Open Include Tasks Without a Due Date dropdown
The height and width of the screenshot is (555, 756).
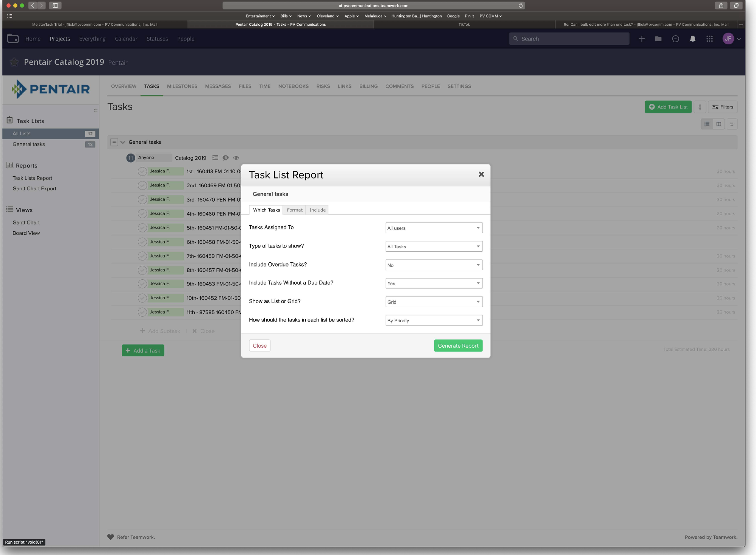click(434, 283)
